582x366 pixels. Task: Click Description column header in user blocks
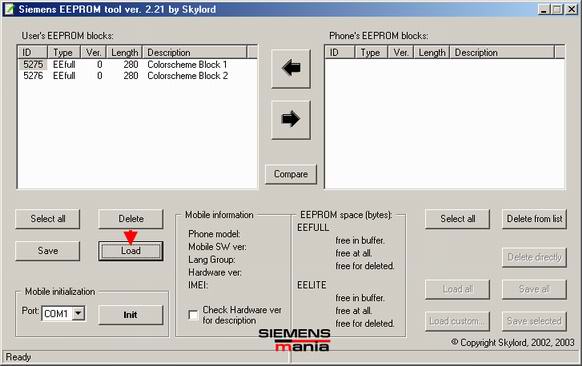(194, 52)
